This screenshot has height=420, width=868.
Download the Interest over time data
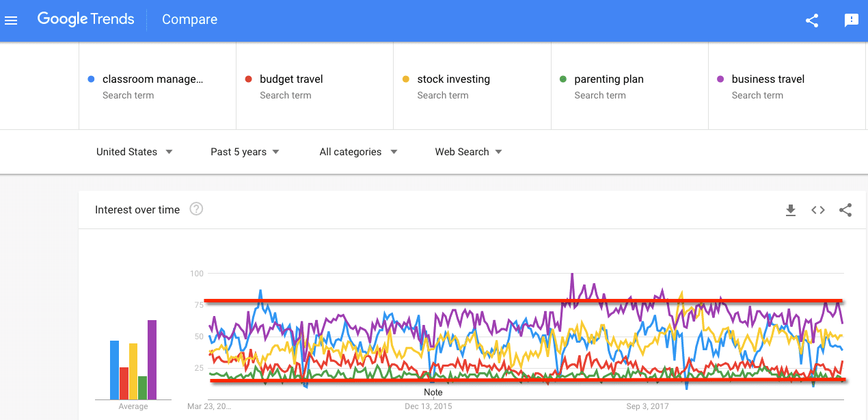click(791, 210)
